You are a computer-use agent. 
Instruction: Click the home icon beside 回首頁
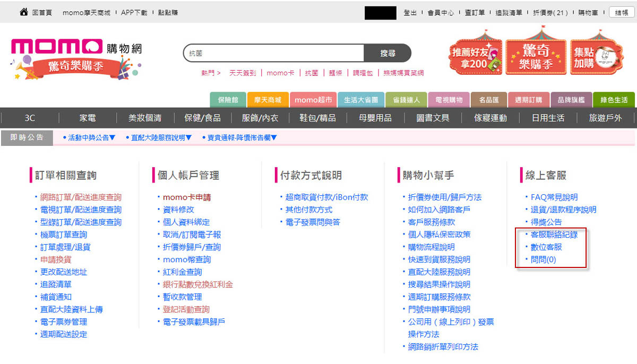(24, 12)
